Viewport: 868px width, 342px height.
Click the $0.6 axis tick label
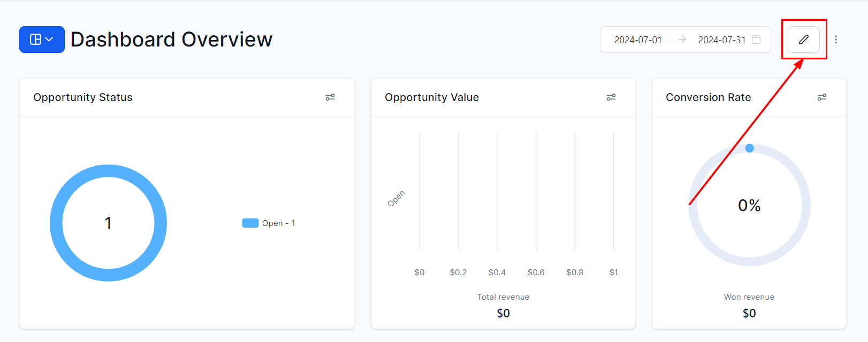click(536, 273)
